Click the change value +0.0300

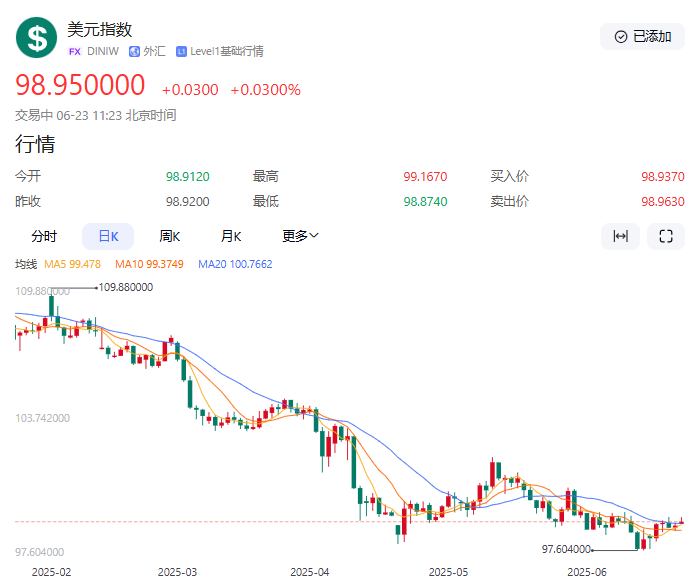pos(190,90)
